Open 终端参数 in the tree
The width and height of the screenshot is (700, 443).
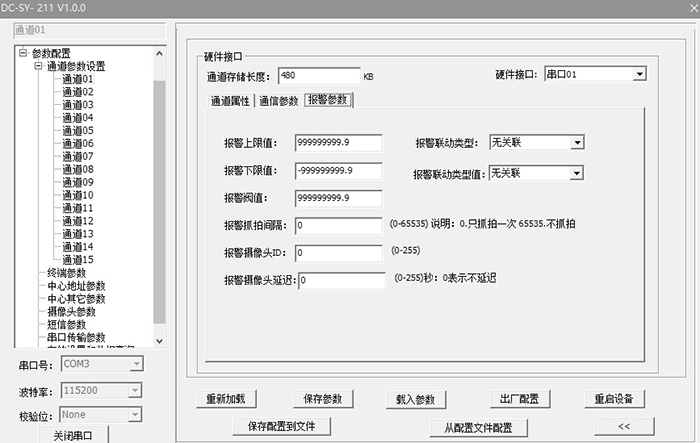tap(67, 273)
